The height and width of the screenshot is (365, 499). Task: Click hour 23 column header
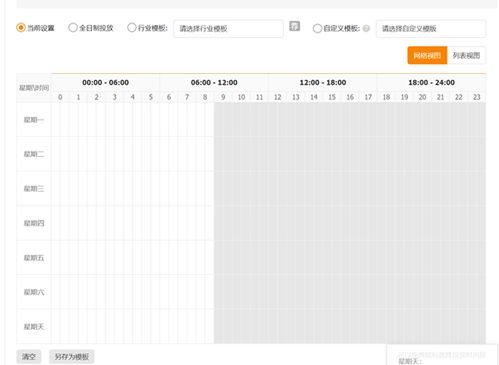tap(477, 97)
